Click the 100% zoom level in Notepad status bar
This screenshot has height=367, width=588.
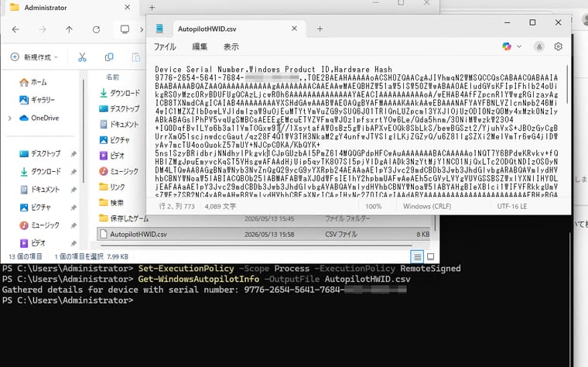(373, 207)
